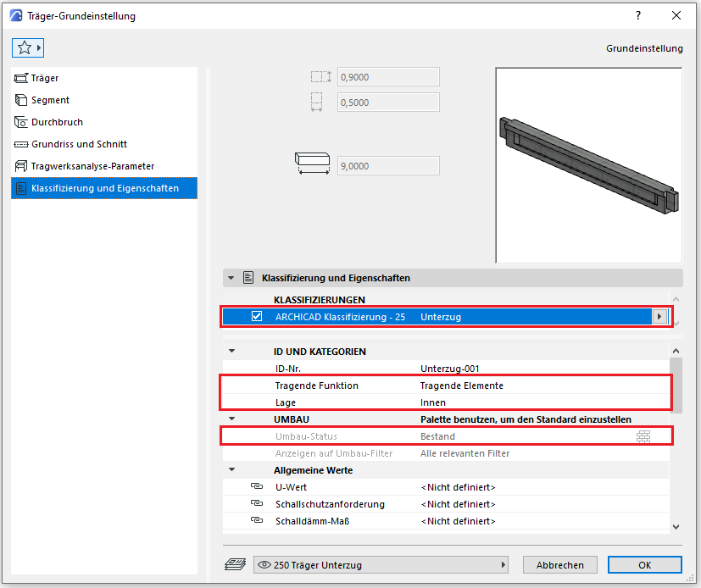Image resolution: width=701 pixels, height=588 pixels.
Task: Click the beam height field showing 0,9000
Action: [388, 77]
